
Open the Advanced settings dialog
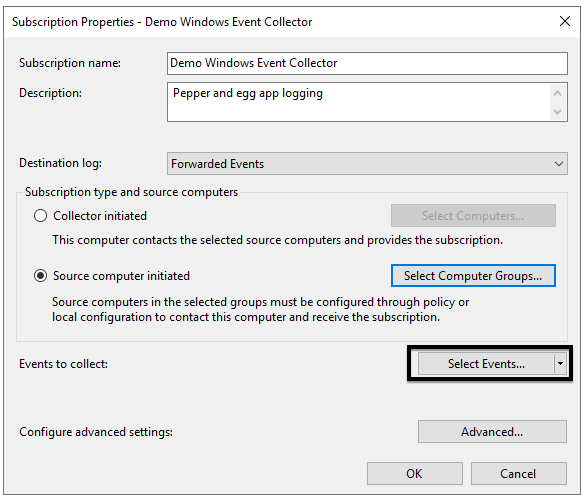click(x=492, y=432)
